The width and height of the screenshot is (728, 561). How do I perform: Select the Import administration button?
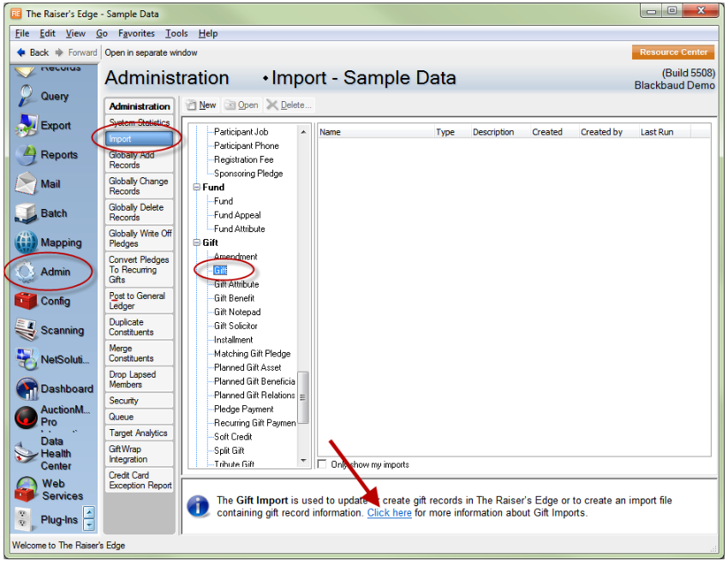(140, 139)
